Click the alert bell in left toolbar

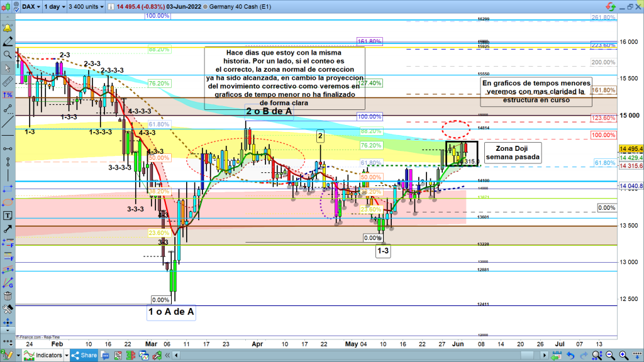click(x=8, y=29)
